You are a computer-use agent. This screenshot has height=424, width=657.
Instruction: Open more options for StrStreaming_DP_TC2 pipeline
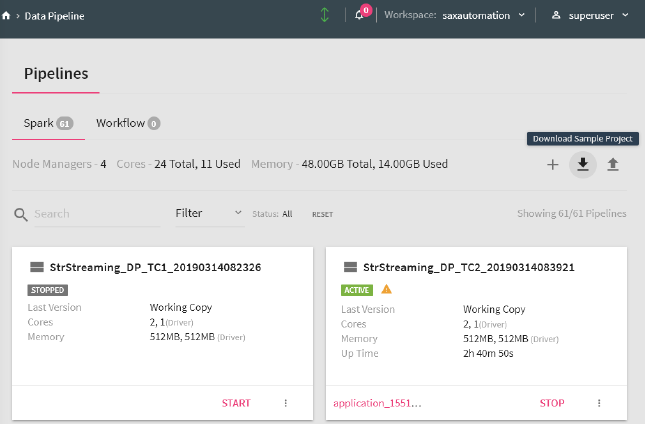click(x=600, y=403)
